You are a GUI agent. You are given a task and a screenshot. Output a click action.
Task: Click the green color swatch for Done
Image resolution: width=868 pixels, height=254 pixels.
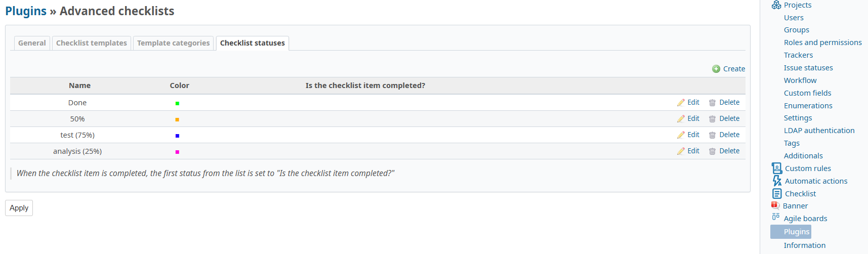(177, 103)
